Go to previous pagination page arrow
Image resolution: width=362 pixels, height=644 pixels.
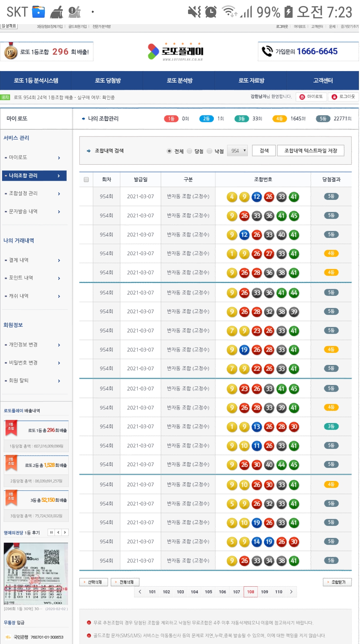click(140, 592)
